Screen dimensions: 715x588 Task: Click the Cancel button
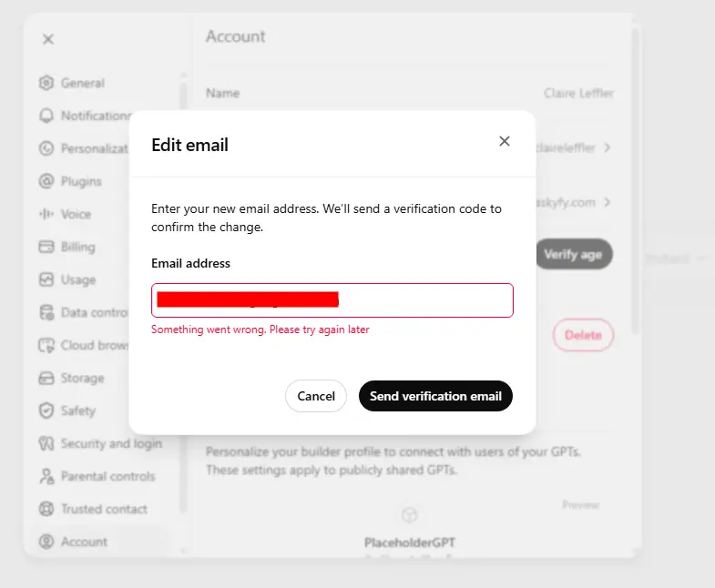(316, 396)
